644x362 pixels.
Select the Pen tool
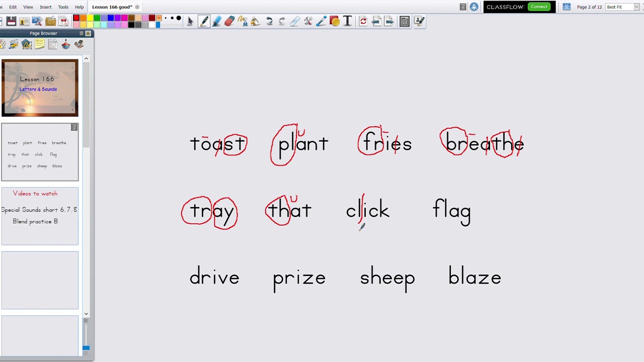click(204, 21)
